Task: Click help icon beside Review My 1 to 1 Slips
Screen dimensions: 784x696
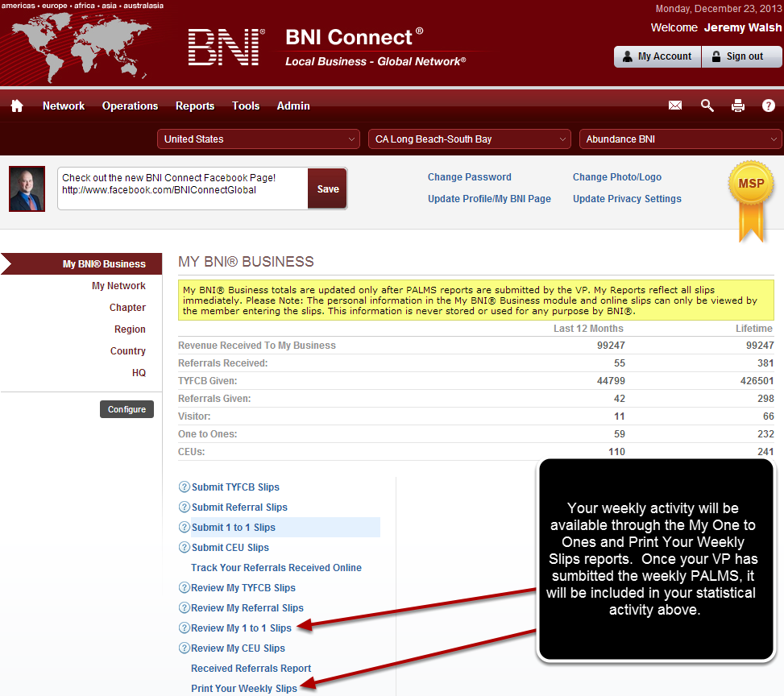Action: [x=184, y=628]
